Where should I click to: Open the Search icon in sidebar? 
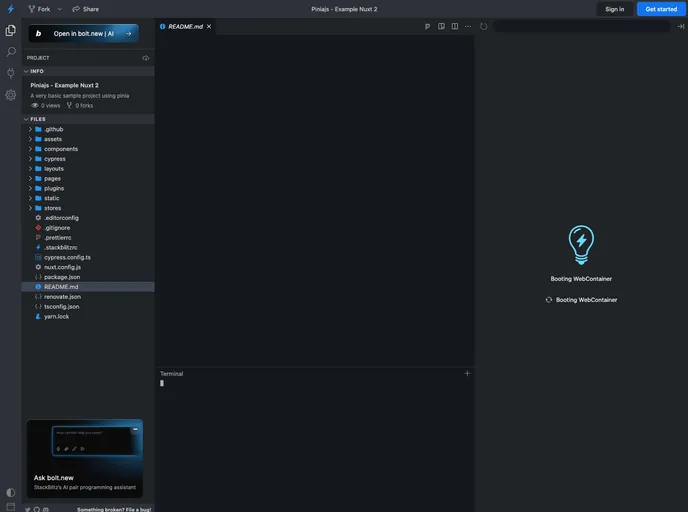pos(11,52)
